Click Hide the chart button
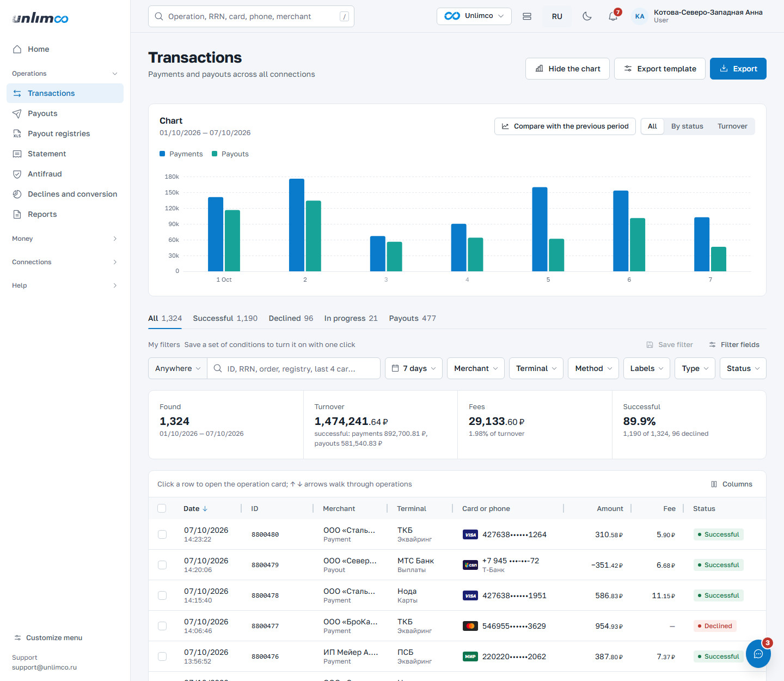 pos(567,69)
